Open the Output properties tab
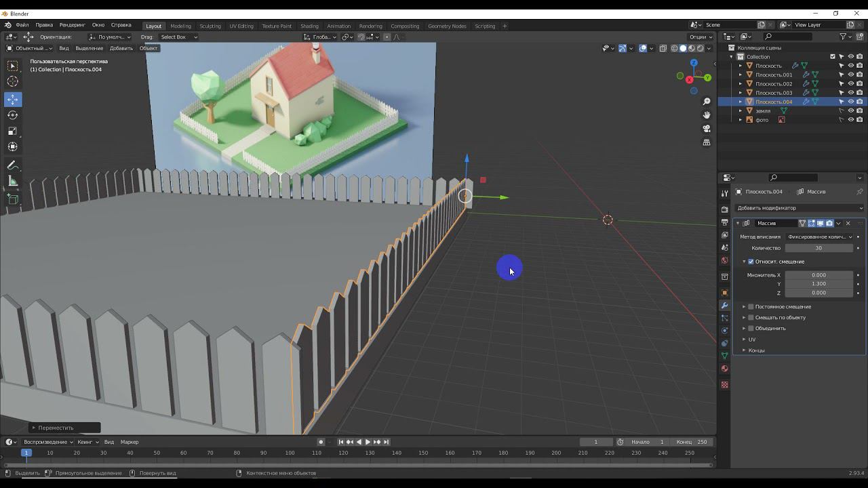The width and height of the screenshot is (868, 488). (725, 222)
